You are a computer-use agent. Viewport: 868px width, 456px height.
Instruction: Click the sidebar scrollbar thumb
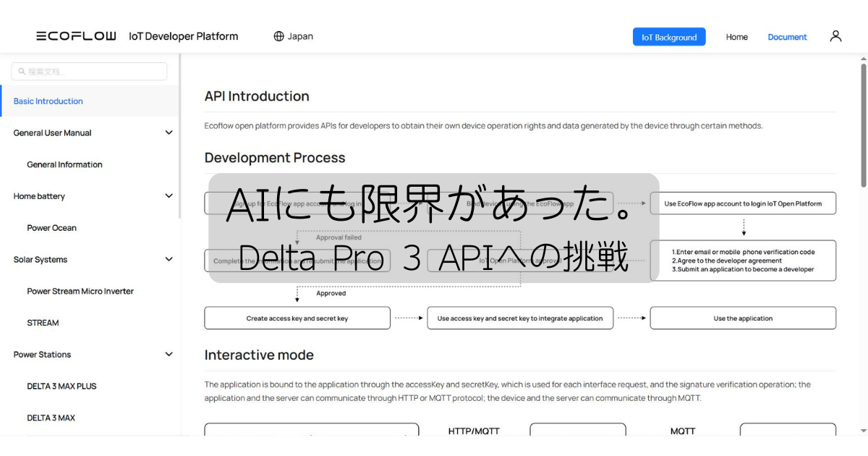[x=179, y=138]
